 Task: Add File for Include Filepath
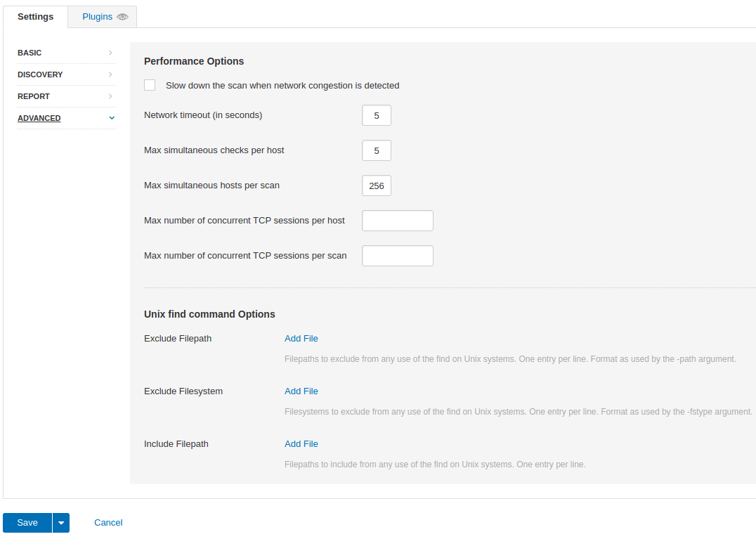[x=301, y=444]
